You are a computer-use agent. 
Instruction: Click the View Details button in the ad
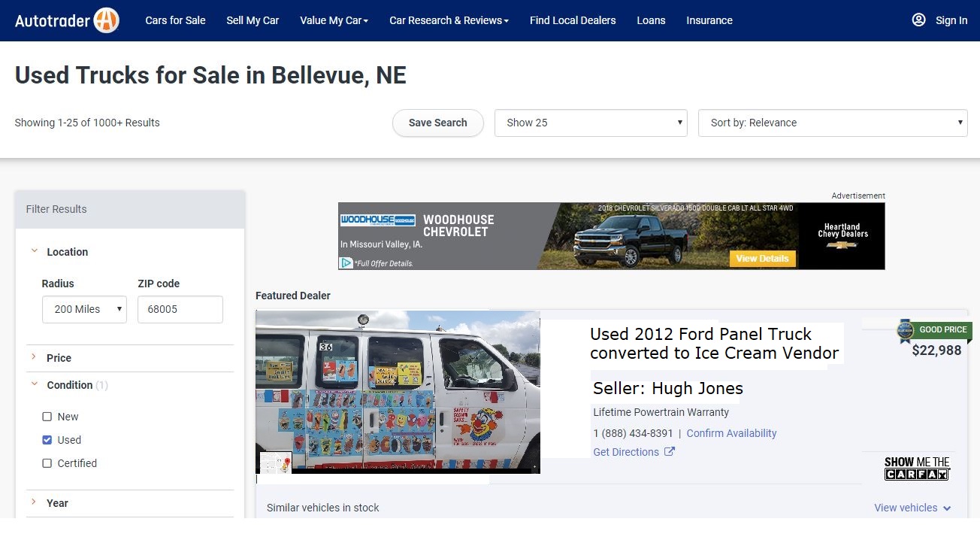click(762, 259)
